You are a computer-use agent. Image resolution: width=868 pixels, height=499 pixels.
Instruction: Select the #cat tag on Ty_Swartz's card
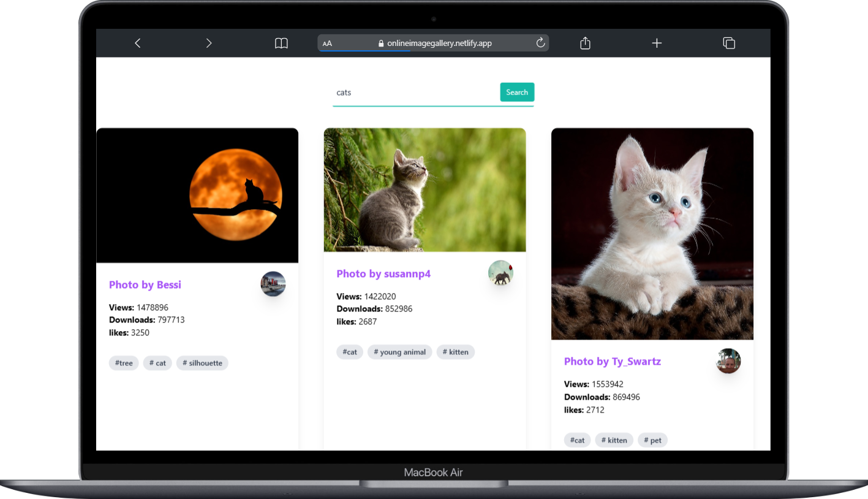pyautogui.click(x=578, y=440)
